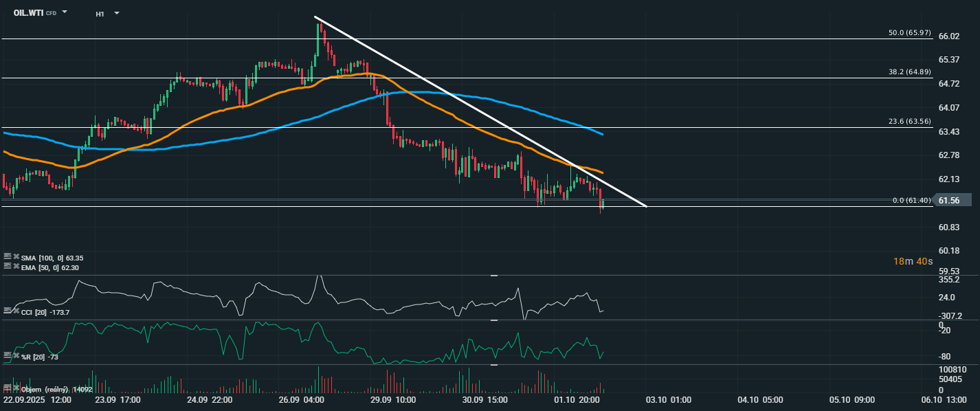Viewport: 980px width, 411px height.
Task: Remove the CCI 20 indicator panel
Action: [x=16, y=311]
